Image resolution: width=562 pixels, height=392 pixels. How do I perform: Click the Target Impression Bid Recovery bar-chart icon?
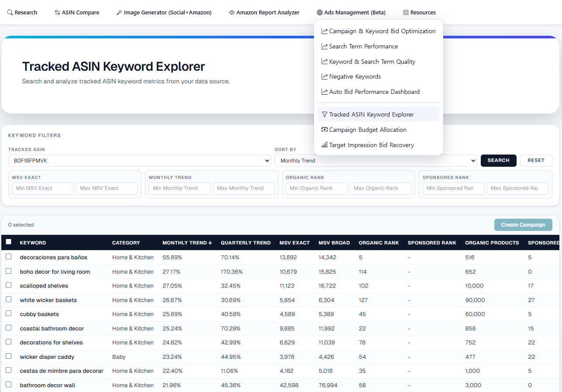pos(324,145)
